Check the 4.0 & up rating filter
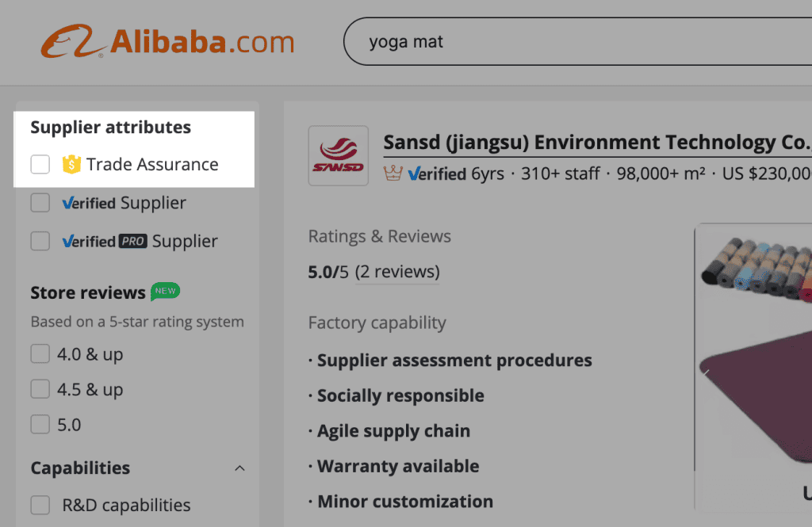Image resolution: width=812 pixels, height=527 pixels. pyautogui.click(x=40, y=354)
